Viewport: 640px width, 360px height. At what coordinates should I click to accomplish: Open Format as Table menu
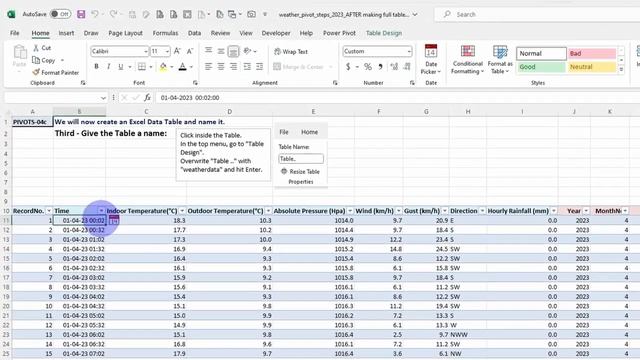click(500, 60)
